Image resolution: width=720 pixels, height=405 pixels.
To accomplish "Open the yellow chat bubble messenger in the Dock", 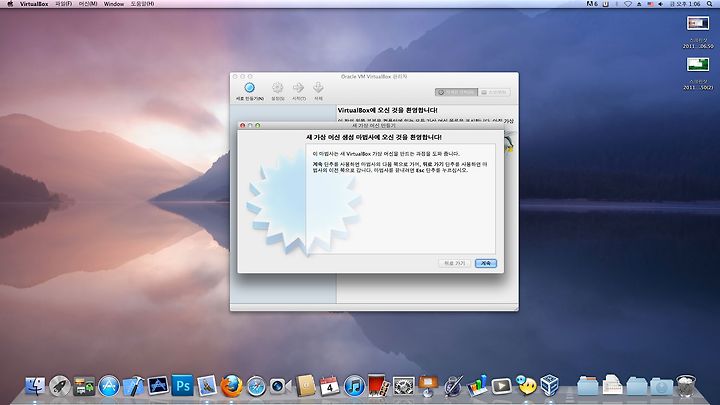I will (526, 385).
